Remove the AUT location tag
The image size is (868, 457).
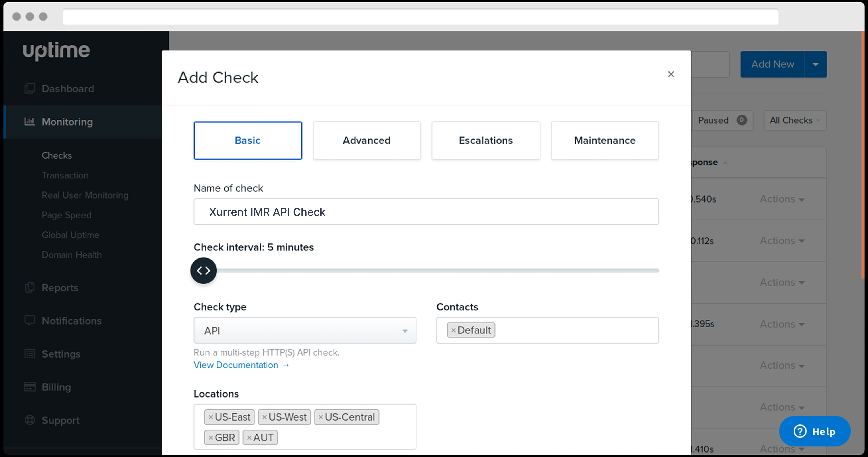pyautogui.click(x=249, y=438)
